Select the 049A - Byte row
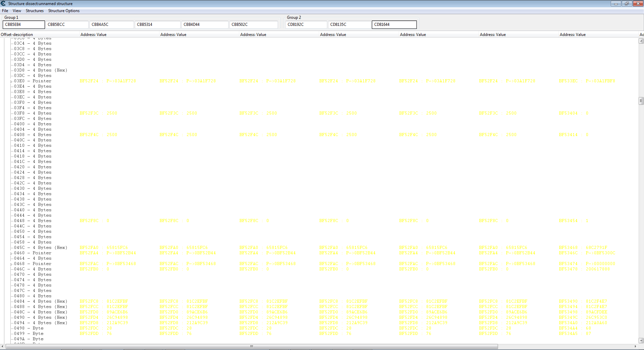 coord(29,339)
